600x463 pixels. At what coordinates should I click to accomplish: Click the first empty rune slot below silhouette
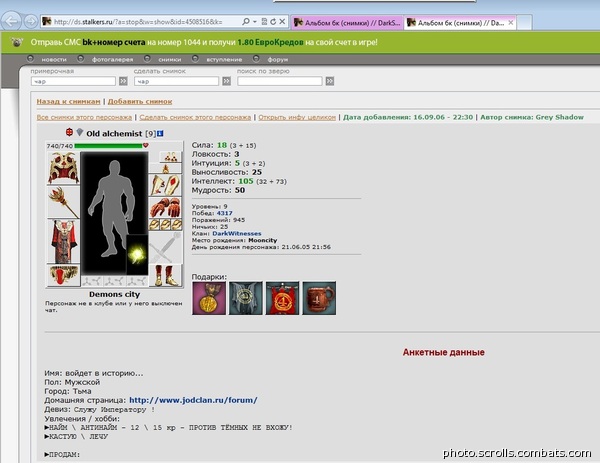coord(92,281)
